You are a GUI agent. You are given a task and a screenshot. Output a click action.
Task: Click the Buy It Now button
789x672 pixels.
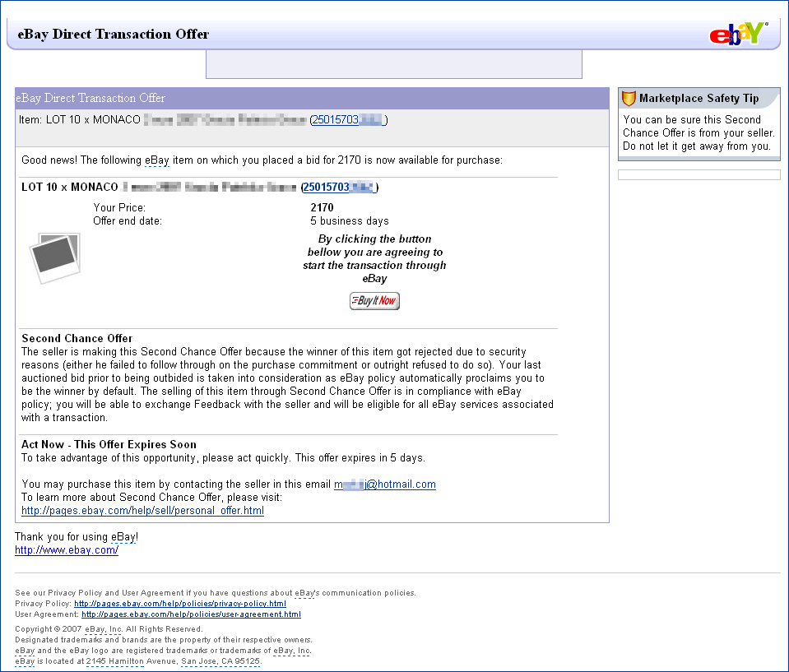tap(374, 301)
